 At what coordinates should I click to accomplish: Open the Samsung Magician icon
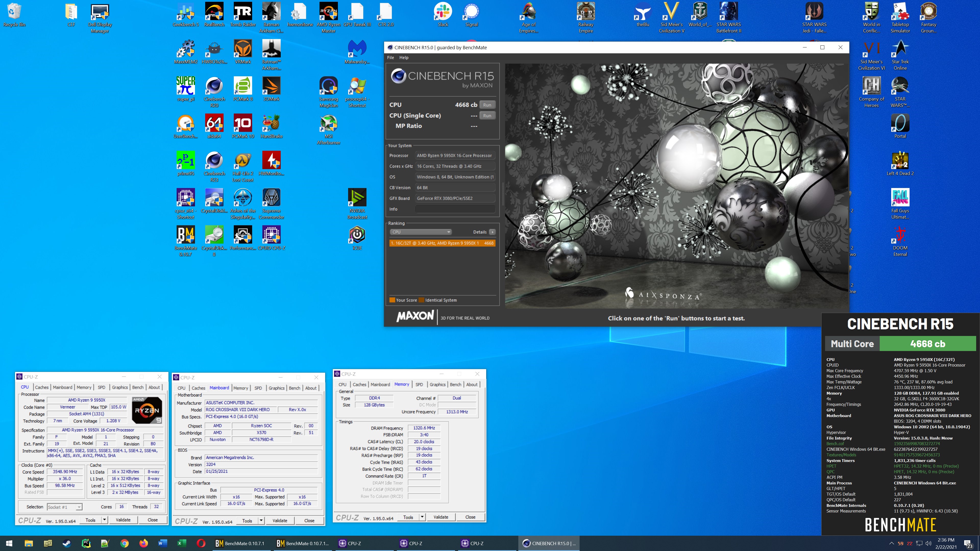pos(328,92)
